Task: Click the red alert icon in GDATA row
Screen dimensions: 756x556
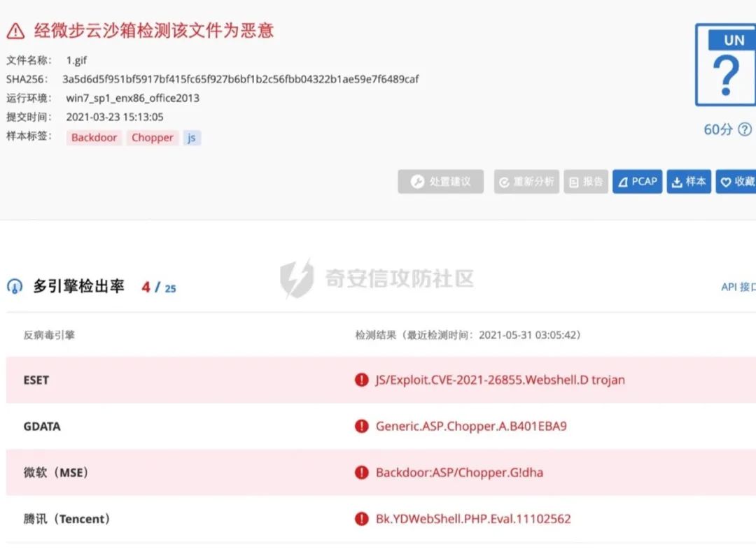Action: [361, 426]
